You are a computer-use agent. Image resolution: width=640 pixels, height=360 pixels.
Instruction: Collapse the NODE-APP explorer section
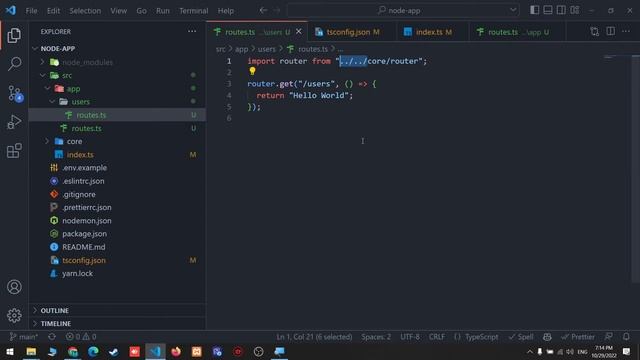click(x=35, y=49)
